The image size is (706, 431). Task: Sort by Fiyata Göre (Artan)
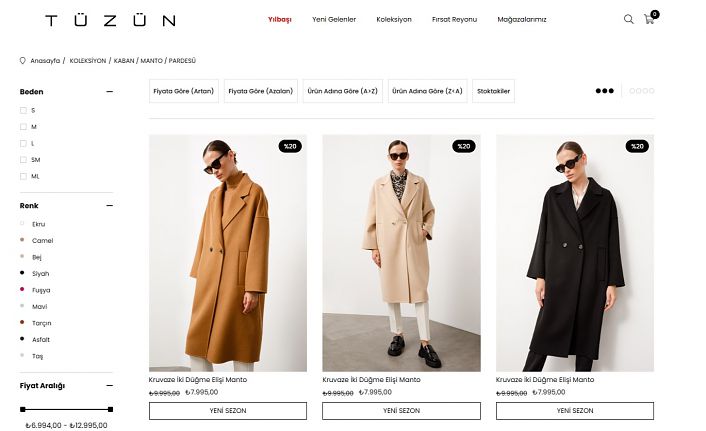tap(184, 91)
